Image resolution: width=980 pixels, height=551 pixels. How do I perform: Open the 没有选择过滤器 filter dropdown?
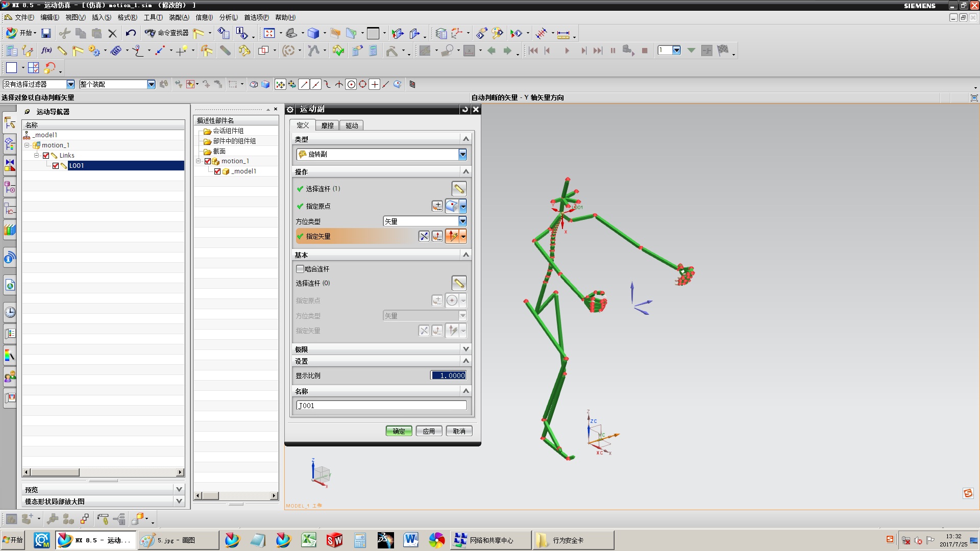click(71, 84)
